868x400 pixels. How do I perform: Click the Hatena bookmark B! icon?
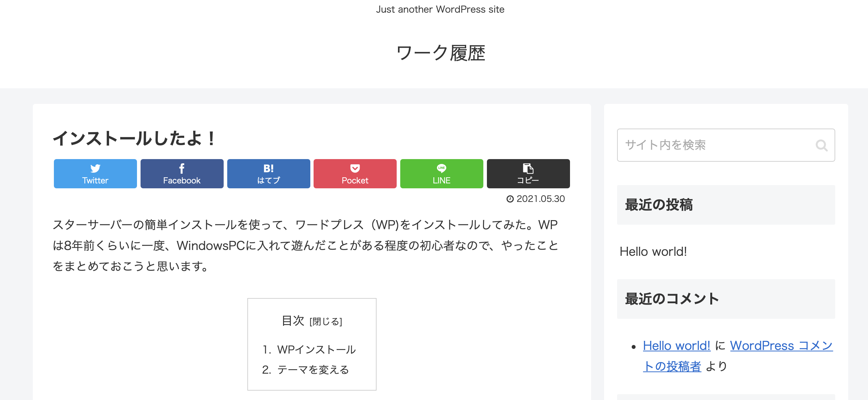pos(268,169)
